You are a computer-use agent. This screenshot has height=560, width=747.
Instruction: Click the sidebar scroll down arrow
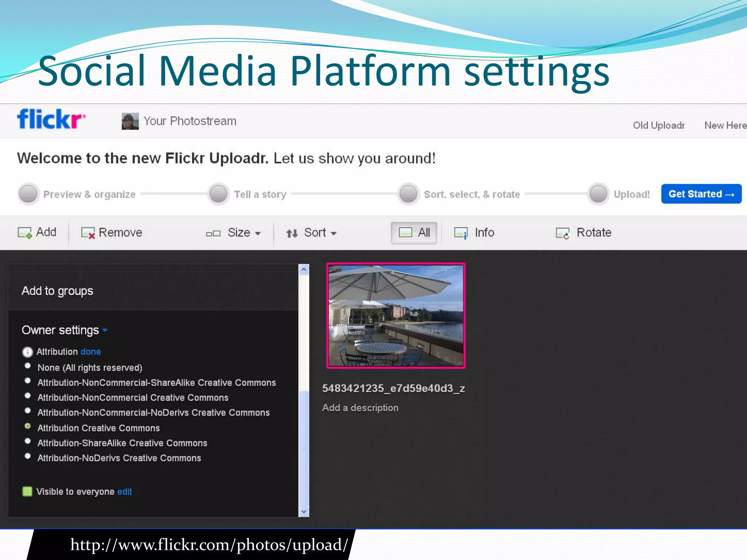303,512
